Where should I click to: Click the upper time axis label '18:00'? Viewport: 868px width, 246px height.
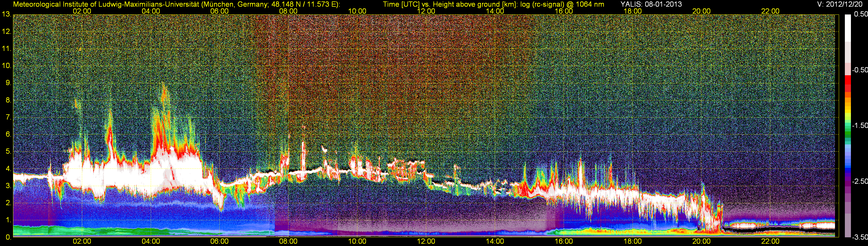[x=632, y=11]
